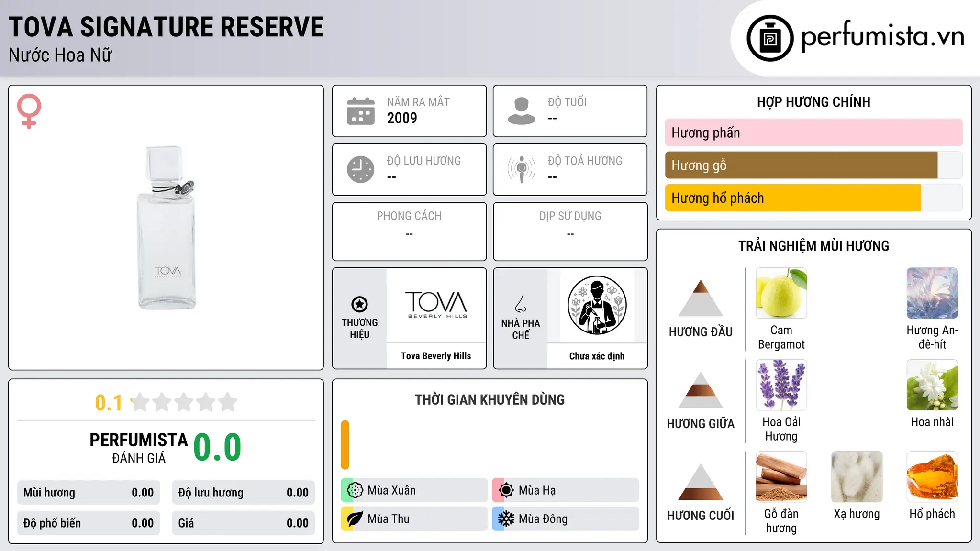The height and width of the screenshot is (551, 980).
Task: Click the Chưa xác định perfumer label
Action: click(x=597, y=356)
